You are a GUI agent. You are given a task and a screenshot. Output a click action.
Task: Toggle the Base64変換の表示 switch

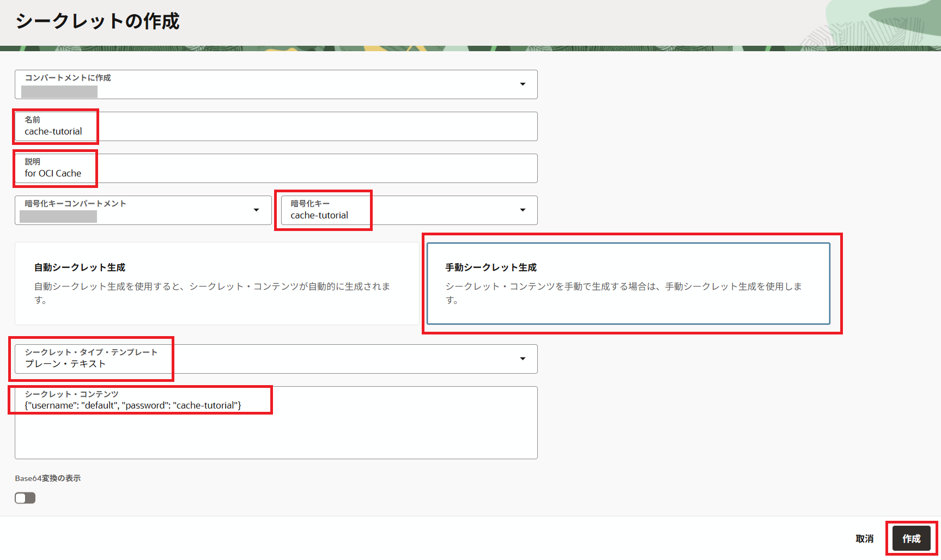(x=25, y=498)
